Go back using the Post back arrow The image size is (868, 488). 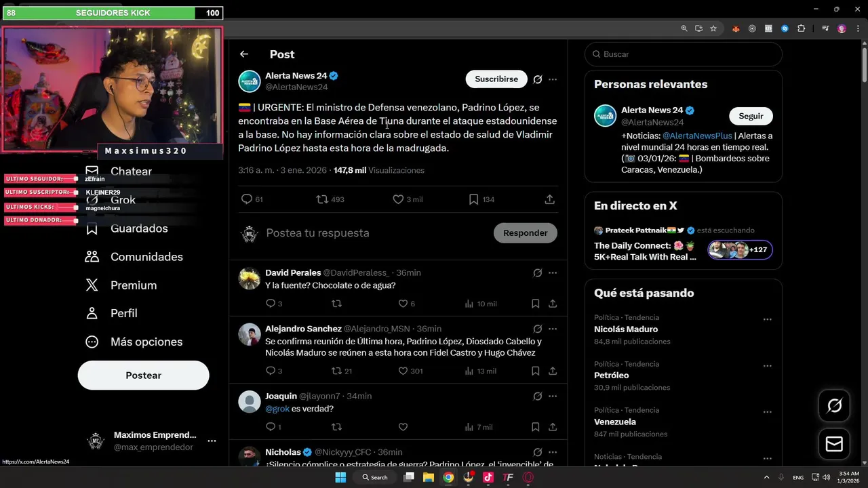[x=244, y=54]
